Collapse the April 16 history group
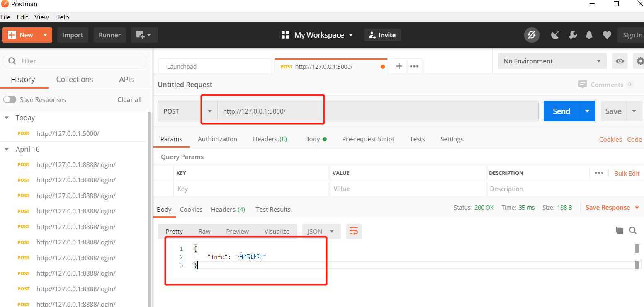644x307 pixels. (x=7, y=149)
